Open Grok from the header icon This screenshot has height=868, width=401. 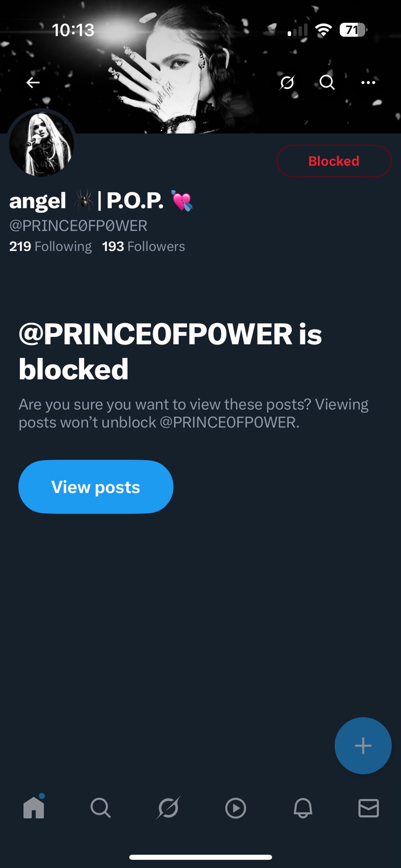click(x=287, y=82)
